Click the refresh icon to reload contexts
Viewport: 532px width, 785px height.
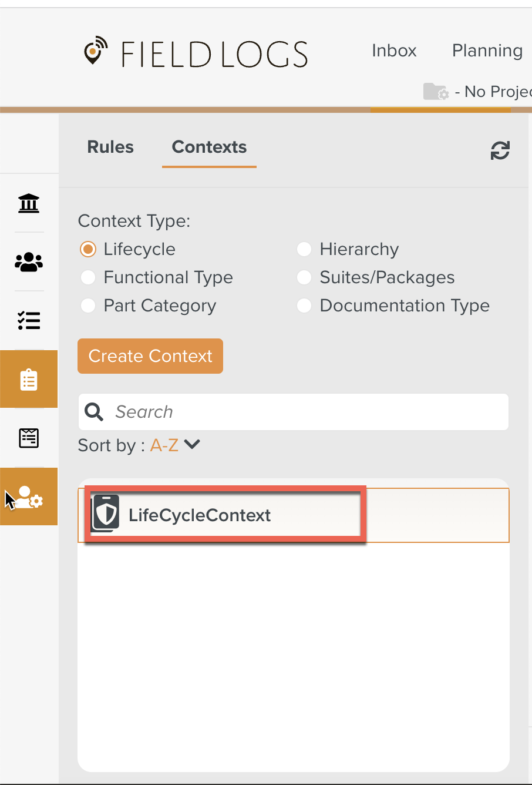500,151
